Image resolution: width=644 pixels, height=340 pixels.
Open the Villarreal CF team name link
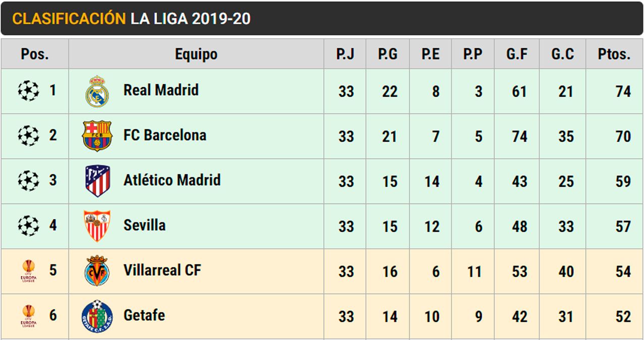pyautogui.click(x=162, y=270)
